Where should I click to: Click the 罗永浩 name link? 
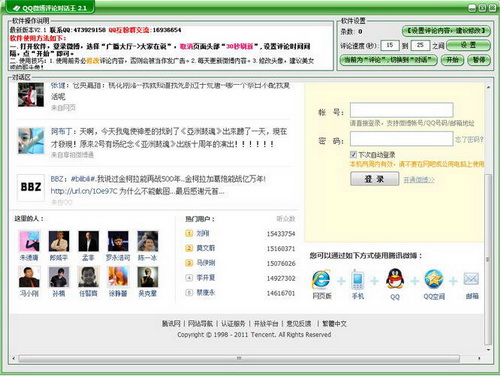coord(118,258)
